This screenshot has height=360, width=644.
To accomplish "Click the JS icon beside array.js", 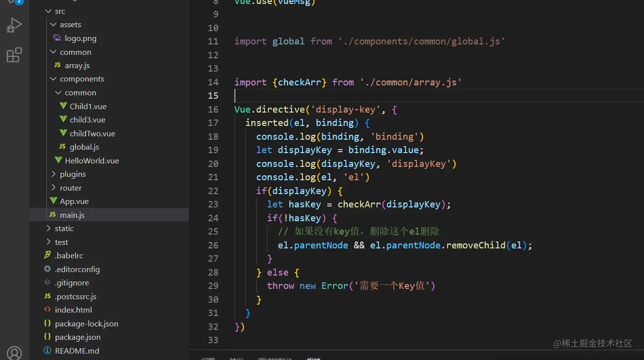I will coord(57,65).
